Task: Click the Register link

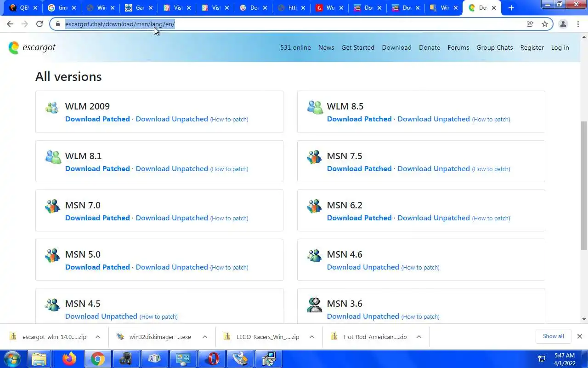Action: click(x=532, y=47)
